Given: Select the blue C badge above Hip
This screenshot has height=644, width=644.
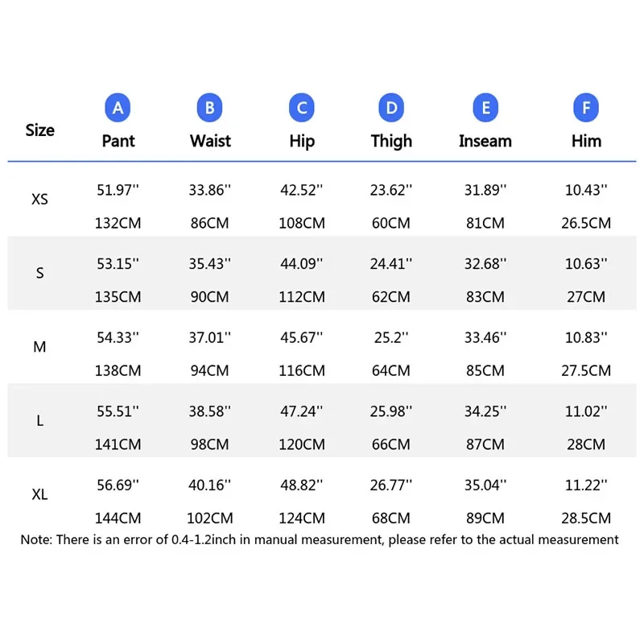Looking at the screenshot, I should [302, 108].
